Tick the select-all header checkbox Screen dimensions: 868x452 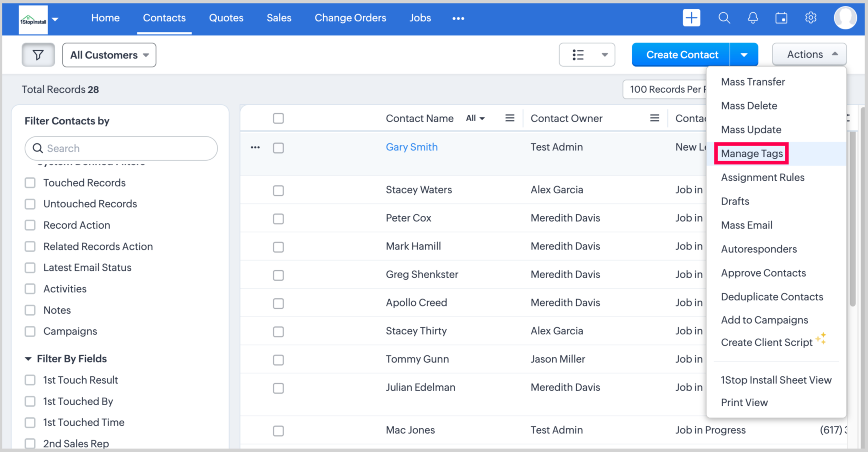pos(278,118)
